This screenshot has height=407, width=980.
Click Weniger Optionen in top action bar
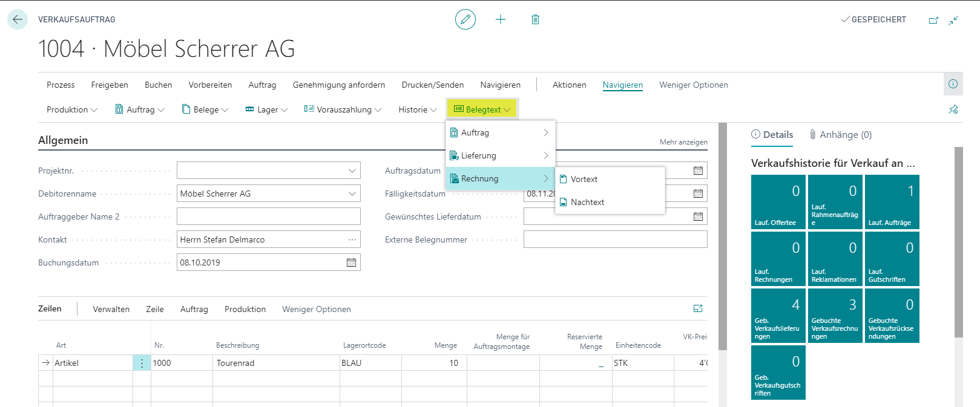[x=694, y=85]
